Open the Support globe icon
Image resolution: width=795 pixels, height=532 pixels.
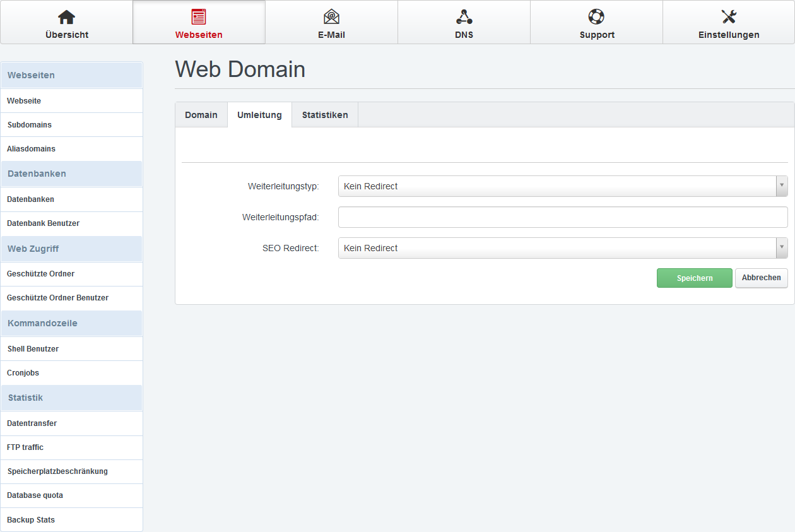click(x=596, y=17)
